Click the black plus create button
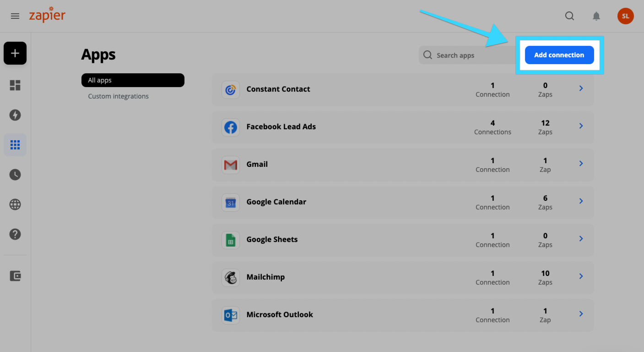 [15, 53]
